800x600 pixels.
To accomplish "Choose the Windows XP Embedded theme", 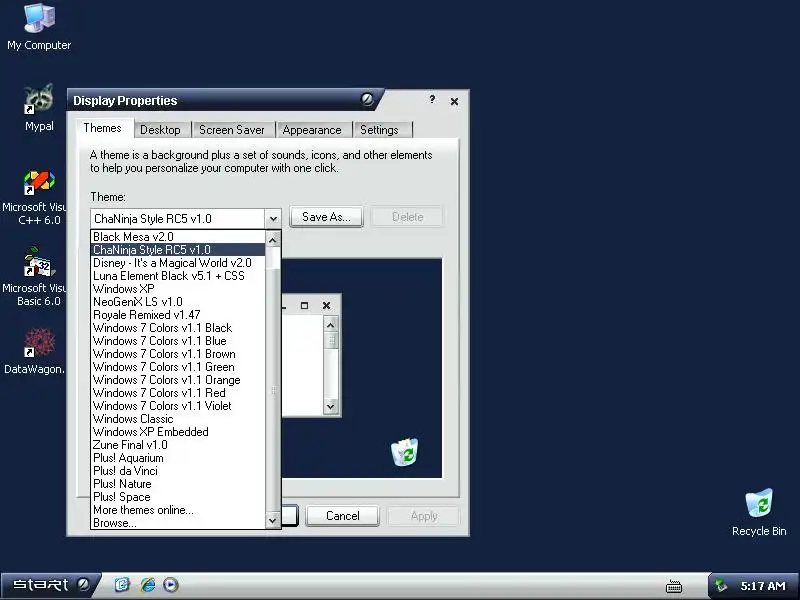I will pos(178,432).
